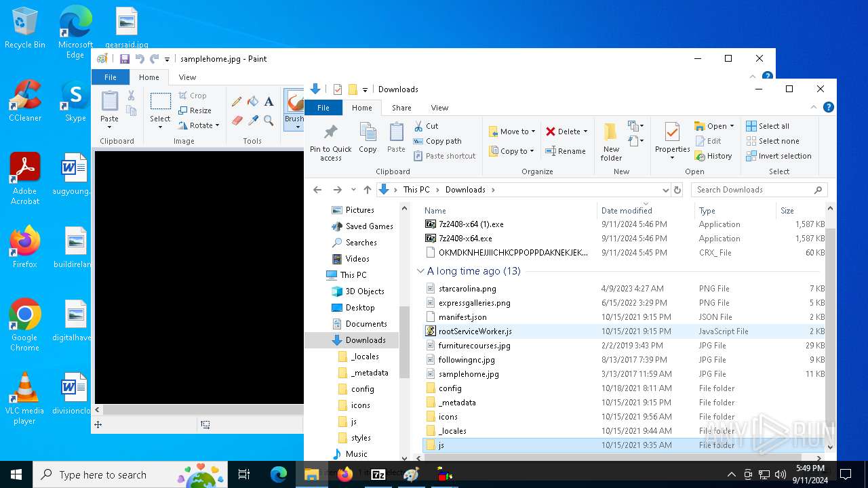Select 3D Objects in the navigation pane
This screenshot has height=488, width=868.
[x=365, y=291]
